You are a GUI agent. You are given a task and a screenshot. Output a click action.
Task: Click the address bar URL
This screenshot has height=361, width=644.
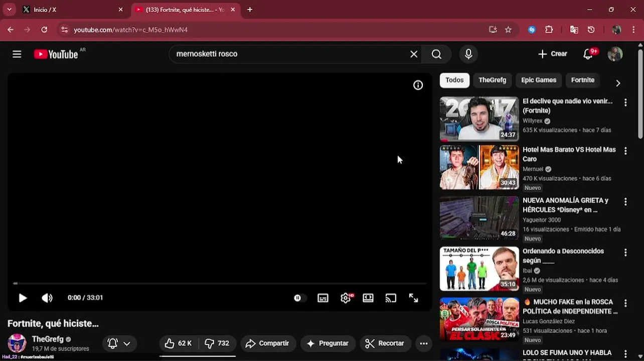[130, 30]
